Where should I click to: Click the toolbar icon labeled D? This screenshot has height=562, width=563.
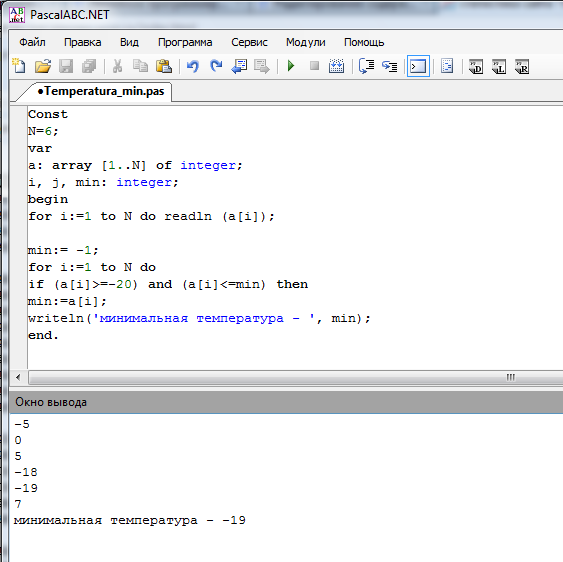476,67
